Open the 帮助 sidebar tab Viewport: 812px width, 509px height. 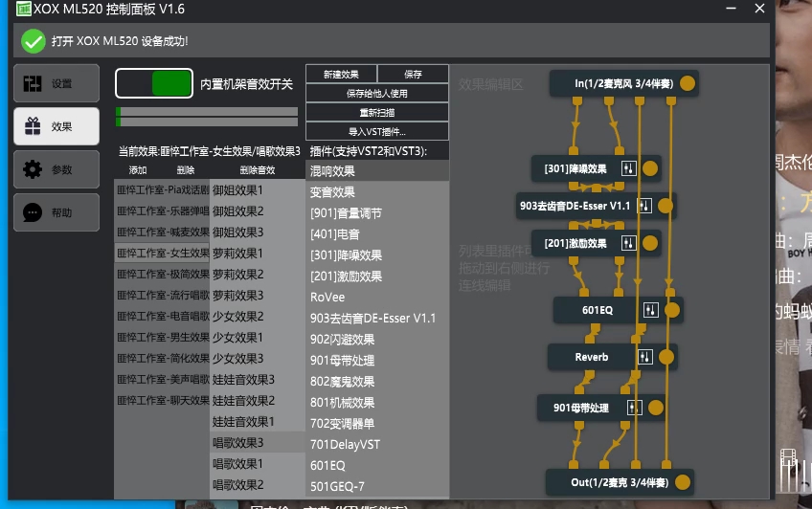56,212
